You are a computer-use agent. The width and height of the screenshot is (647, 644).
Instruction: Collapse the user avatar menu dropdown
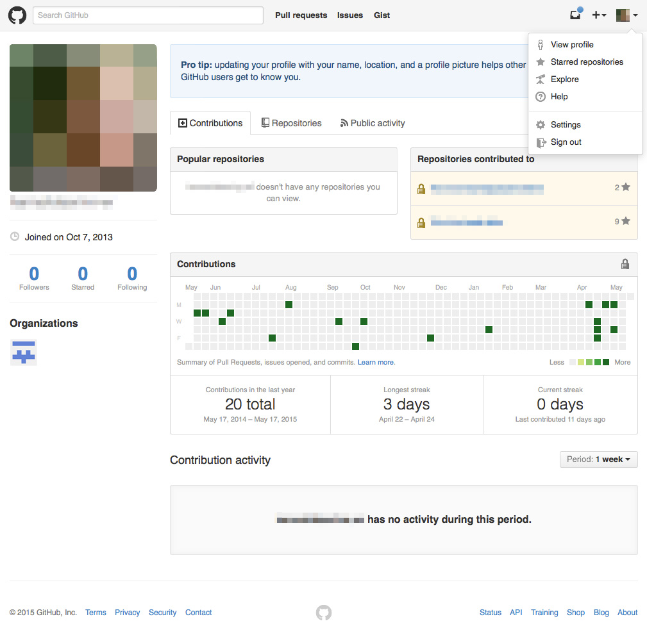coord(626,15)
